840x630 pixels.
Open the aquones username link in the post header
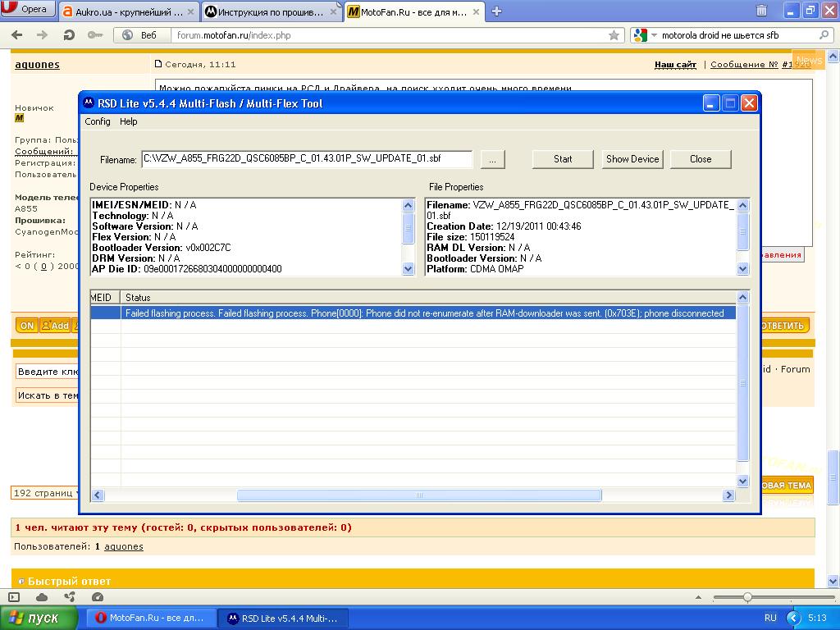tap(37, 65)
